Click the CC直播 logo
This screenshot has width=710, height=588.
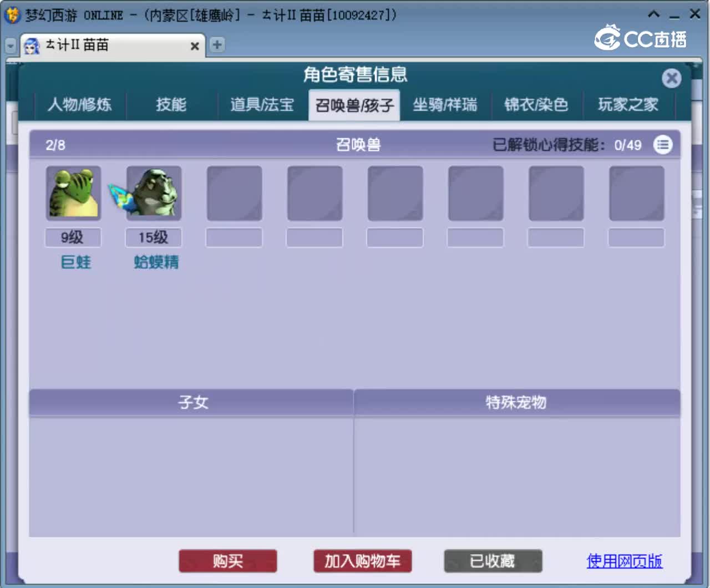click(x=639, y=39)
